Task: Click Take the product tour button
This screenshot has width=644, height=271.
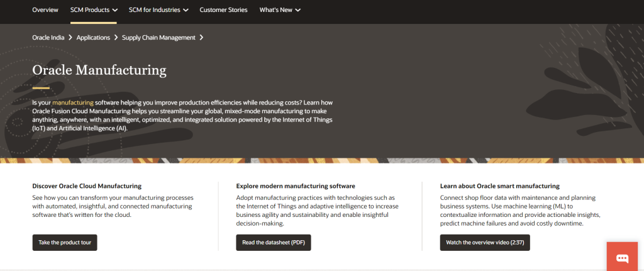Action: [x=65, y=242]
